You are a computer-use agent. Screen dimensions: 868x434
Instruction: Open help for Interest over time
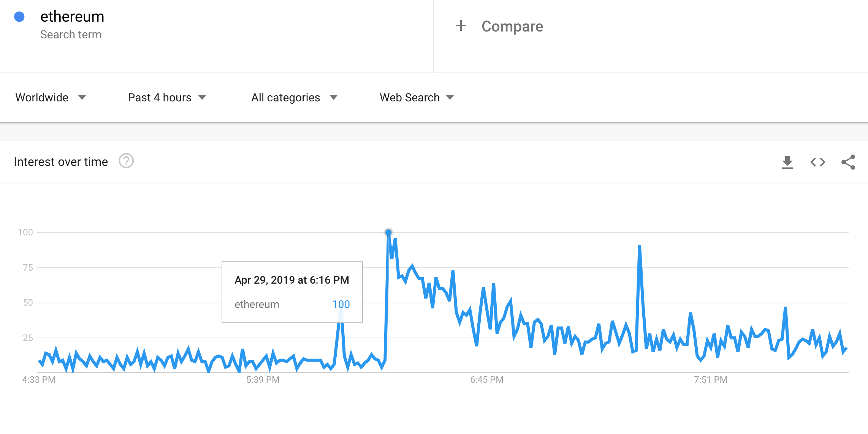point(126,161)
